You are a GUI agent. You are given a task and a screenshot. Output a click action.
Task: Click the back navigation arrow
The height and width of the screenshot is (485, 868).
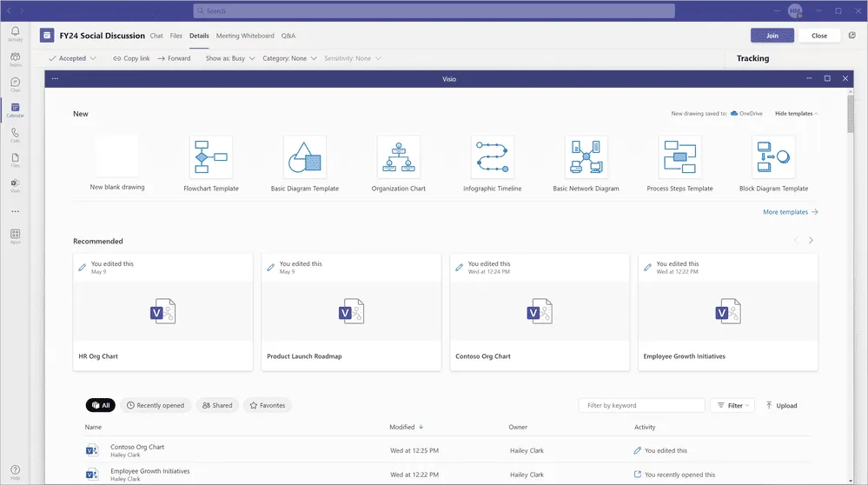click(x=9, y=10)
